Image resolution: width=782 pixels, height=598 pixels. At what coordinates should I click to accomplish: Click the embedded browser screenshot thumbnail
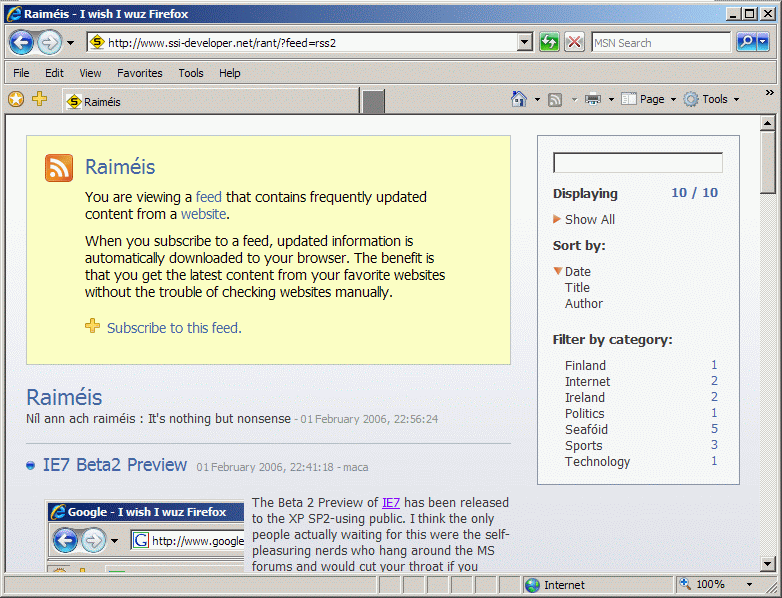[x=145, y=535]
